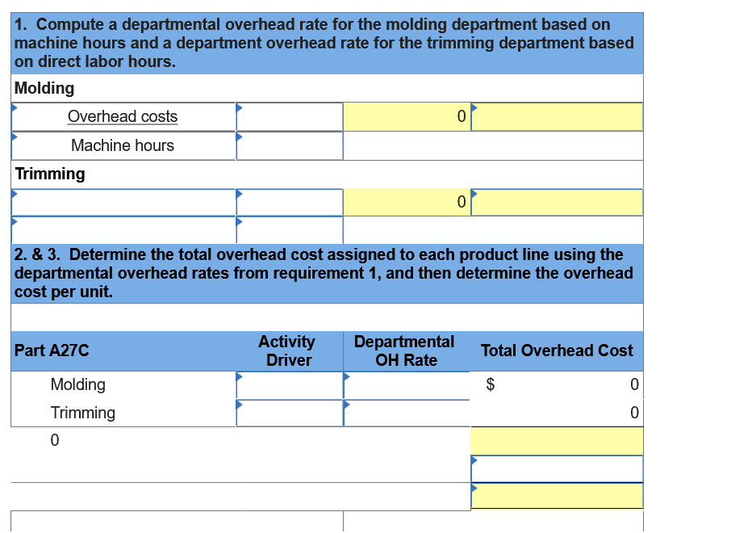This screenshot has width=756, height=533.
Task: Select the Molding Activity Driver input box
Action: (288, 385)
